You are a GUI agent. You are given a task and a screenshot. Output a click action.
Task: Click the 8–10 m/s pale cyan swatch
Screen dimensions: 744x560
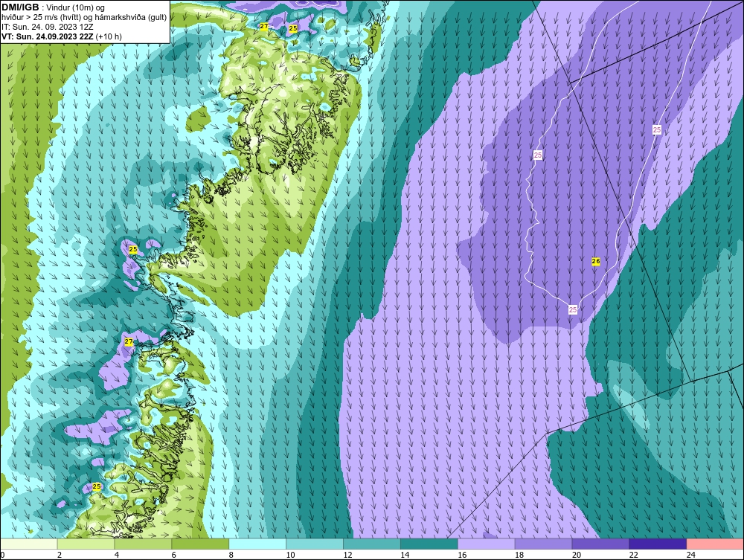coord(257,544)
